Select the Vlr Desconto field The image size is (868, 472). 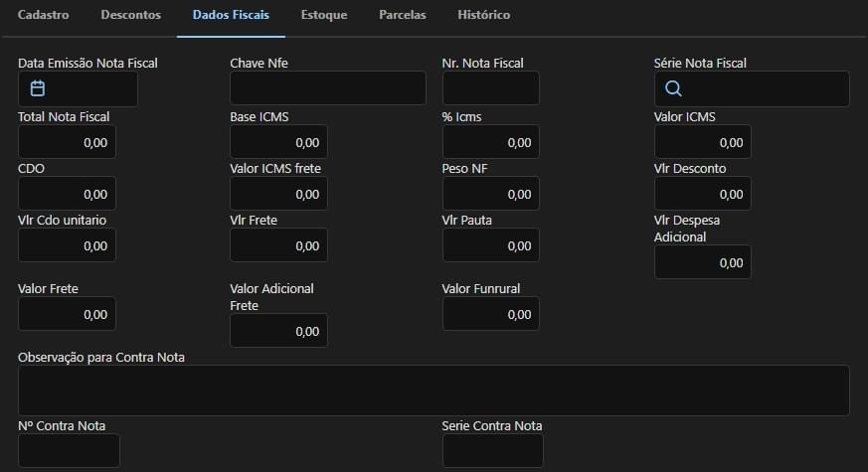pyautogui.click(x=702, y=194)
